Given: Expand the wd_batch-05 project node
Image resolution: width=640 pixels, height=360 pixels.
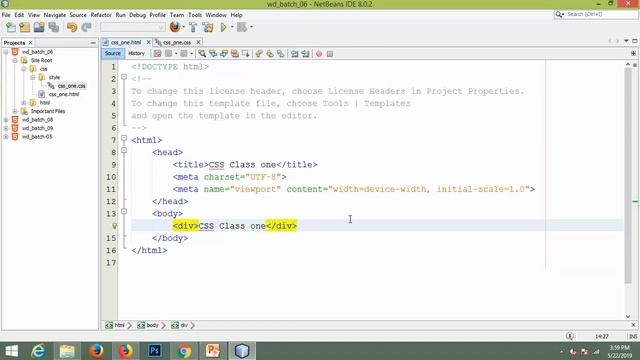Looking at the screenshot, I should [6, 137].
